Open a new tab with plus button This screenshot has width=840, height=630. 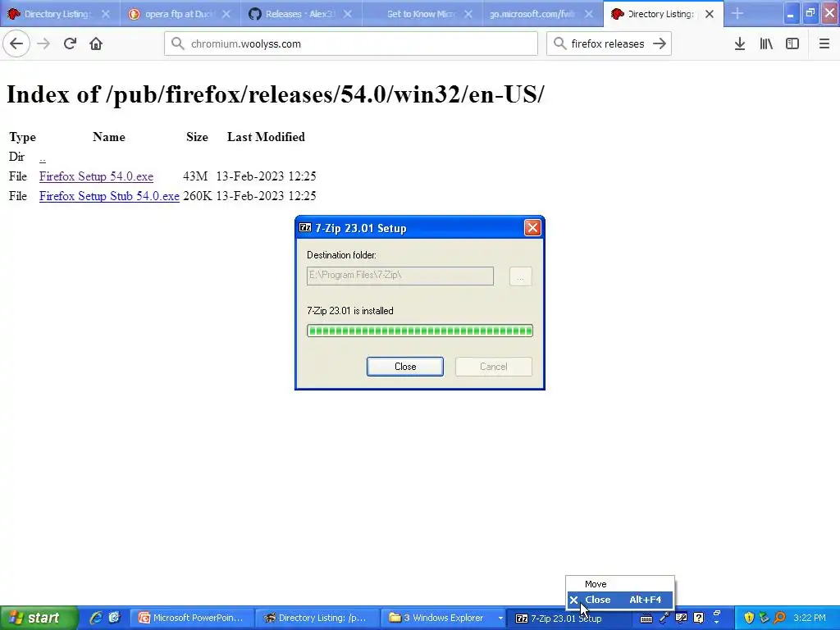(737, 14)
